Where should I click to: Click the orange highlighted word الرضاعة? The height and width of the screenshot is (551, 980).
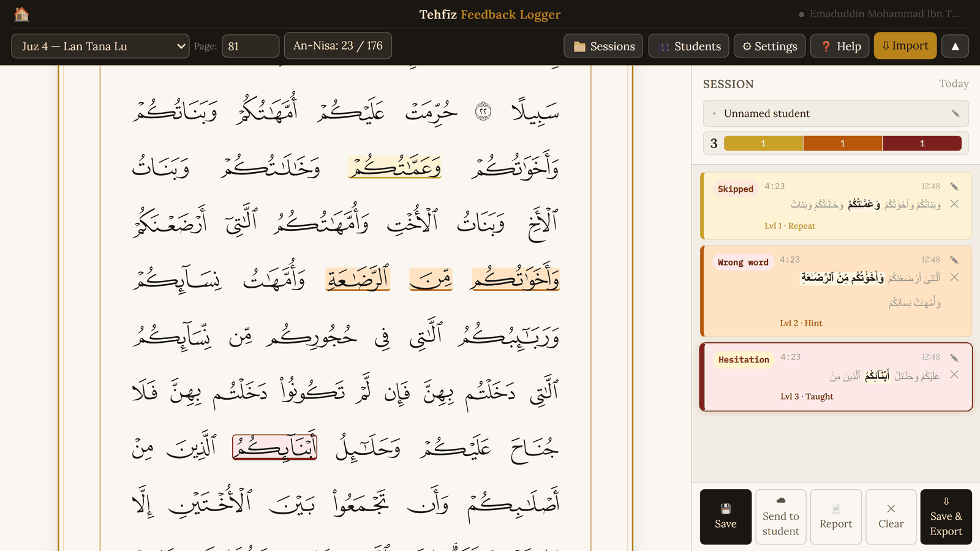tap(358, 279)
